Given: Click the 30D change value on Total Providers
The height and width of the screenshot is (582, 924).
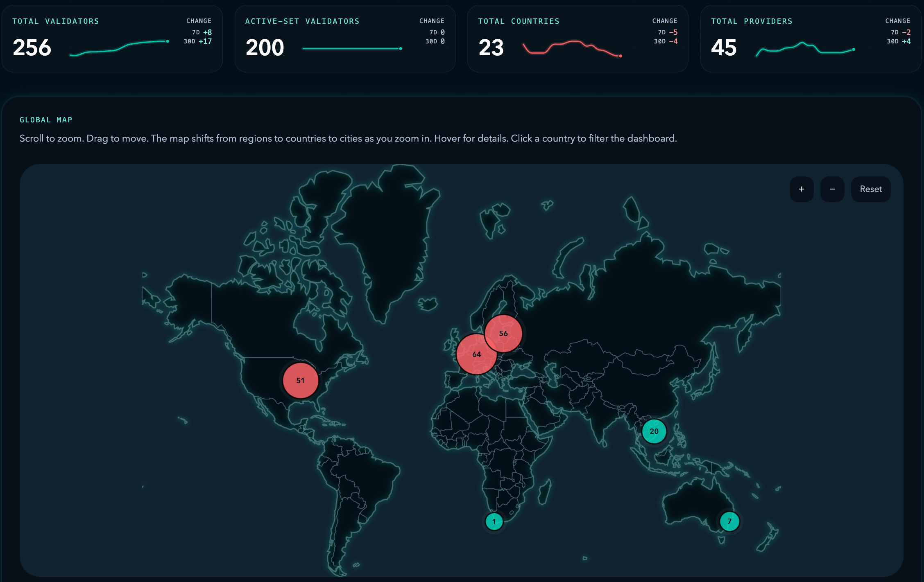Looking at the screenshot, I should [x=899, y=41].
